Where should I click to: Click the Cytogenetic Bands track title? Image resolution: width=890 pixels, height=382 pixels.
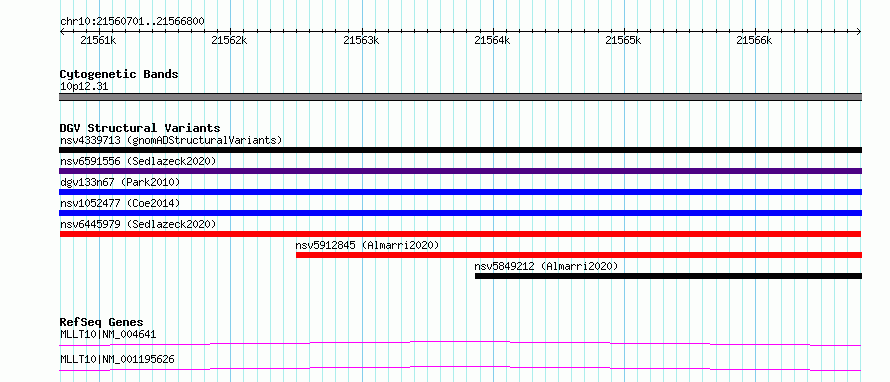click(x=119, y=74)
